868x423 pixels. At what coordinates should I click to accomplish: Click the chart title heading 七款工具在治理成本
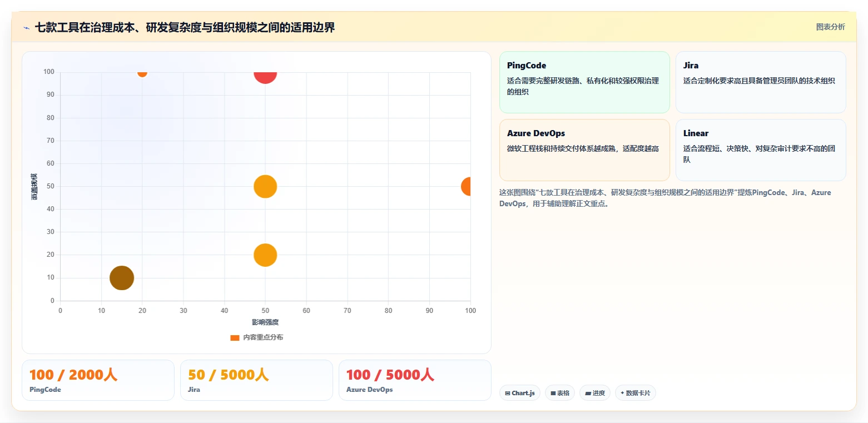click(x=185, y=27)
